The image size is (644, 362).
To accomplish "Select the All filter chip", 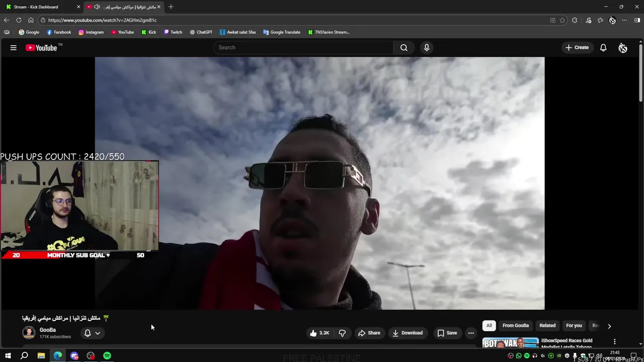I will pyautogui.click(x=489, y=325).
